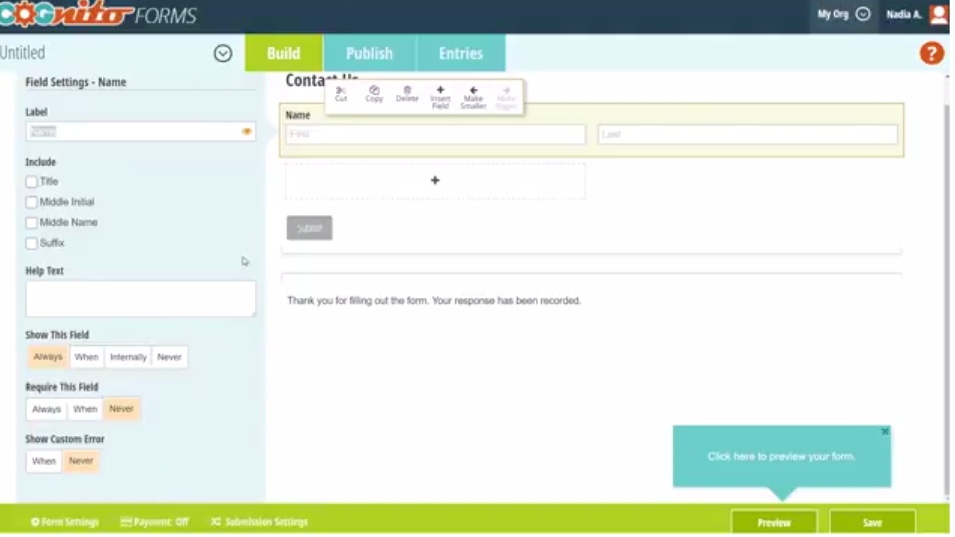Click the Delete trash icon
The width and height of the screenshot is (955, 537).
click(x=407, y=93)
